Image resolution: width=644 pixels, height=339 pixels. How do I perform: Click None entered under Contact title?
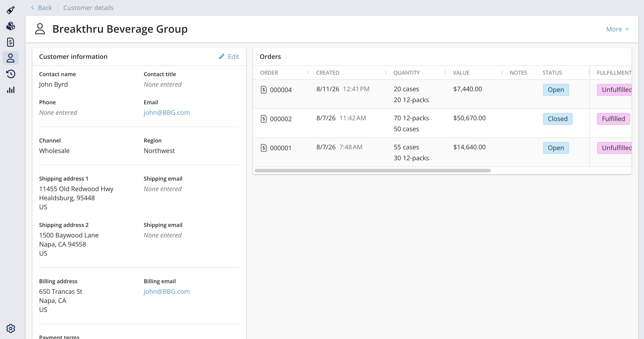[163, 84]
